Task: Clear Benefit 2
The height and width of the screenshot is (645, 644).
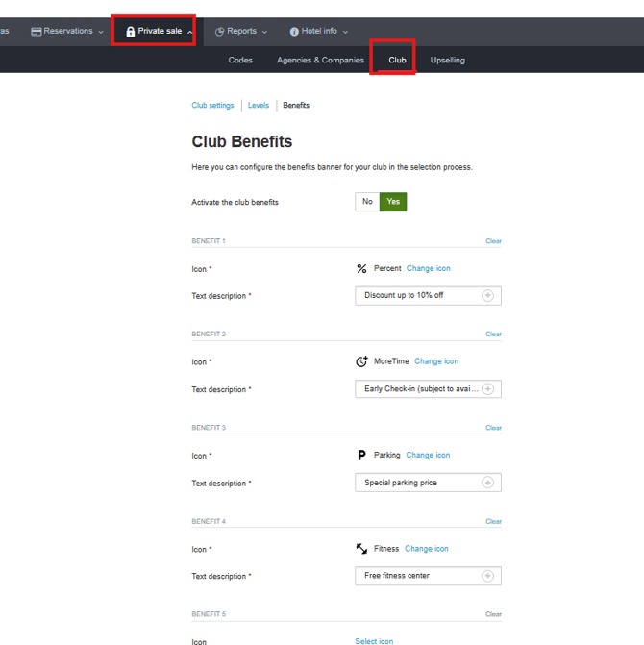Action: pos(493,334)
